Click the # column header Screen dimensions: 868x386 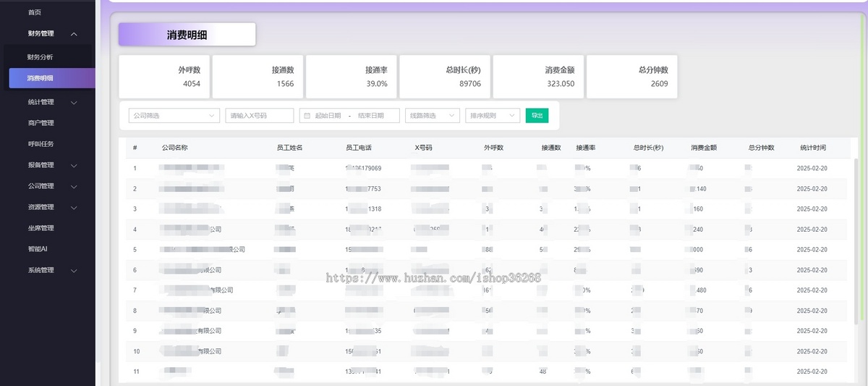click(x=135, y=148)
